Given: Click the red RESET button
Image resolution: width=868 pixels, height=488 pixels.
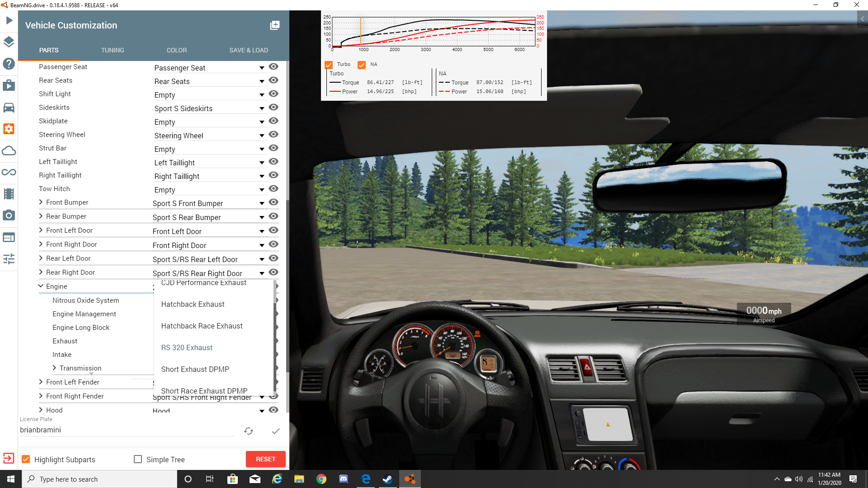Looking at the screenshot, I should pos(266,460).
